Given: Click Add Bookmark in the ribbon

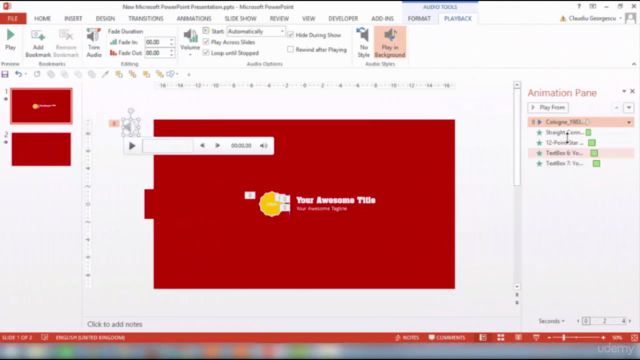Looking at the screenshot, I should click(38, 43).
